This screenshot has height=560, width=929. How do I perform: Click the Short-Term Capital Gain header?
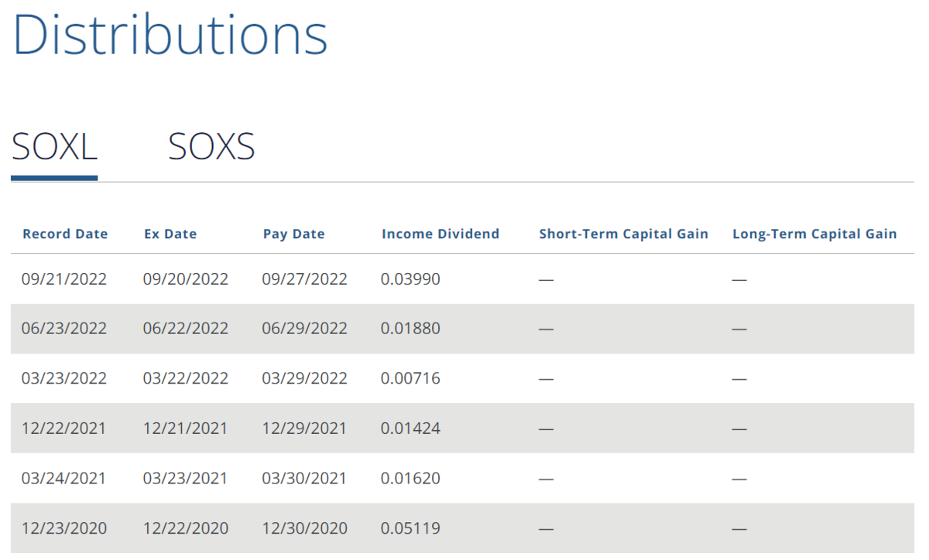(624, 234)
